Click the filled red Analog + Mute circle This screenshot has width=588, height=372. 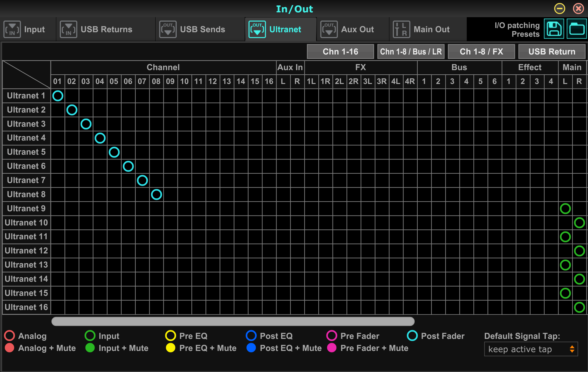[x=10, y=348]
